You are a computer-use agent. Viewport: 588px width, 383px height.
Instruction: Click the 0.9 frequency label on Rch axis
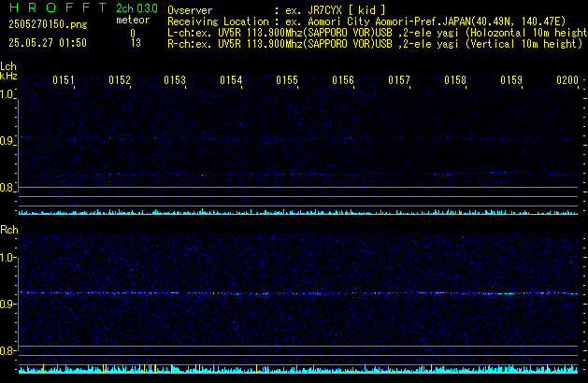[x=7, y=304]
